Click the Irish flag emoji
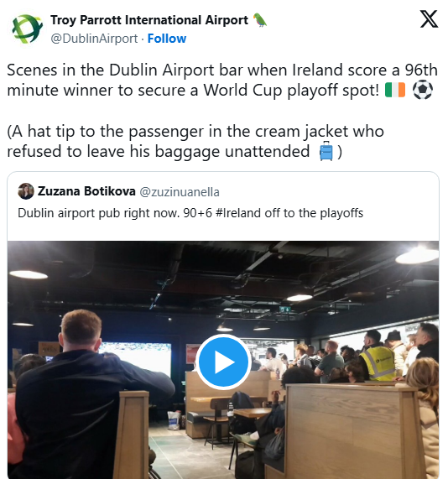The image size is (448, 479). pyautogui.click(x=395, y=90)
